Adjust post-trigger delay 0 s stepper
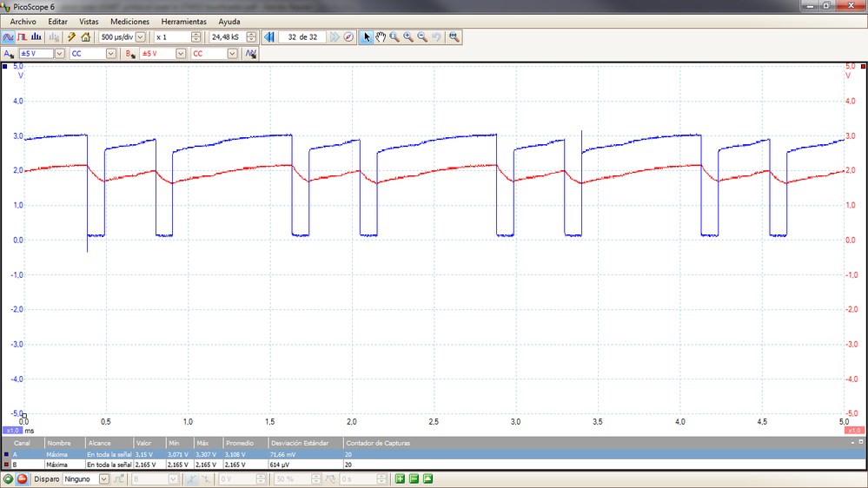The image size is (868, 488). (381, 479)
